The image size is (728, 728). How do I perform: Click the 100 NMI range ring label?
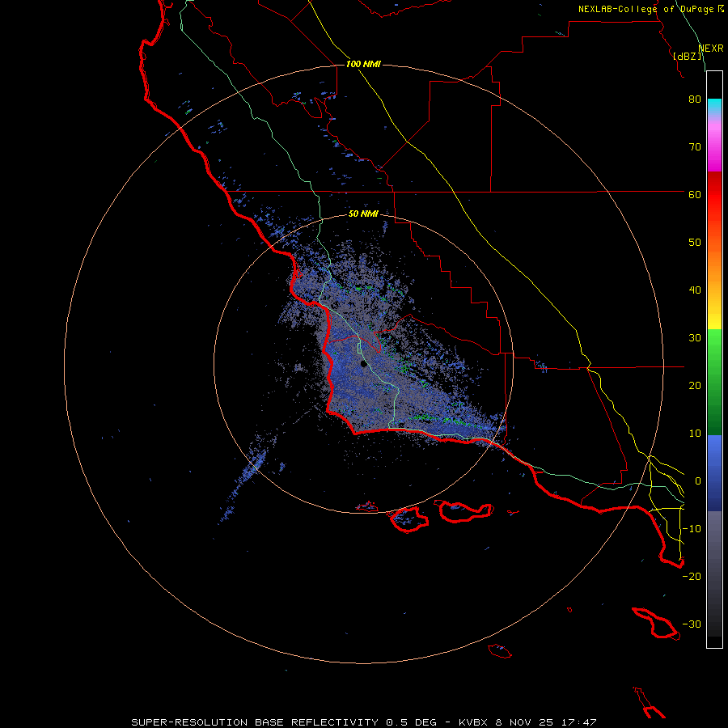[363, 64]
